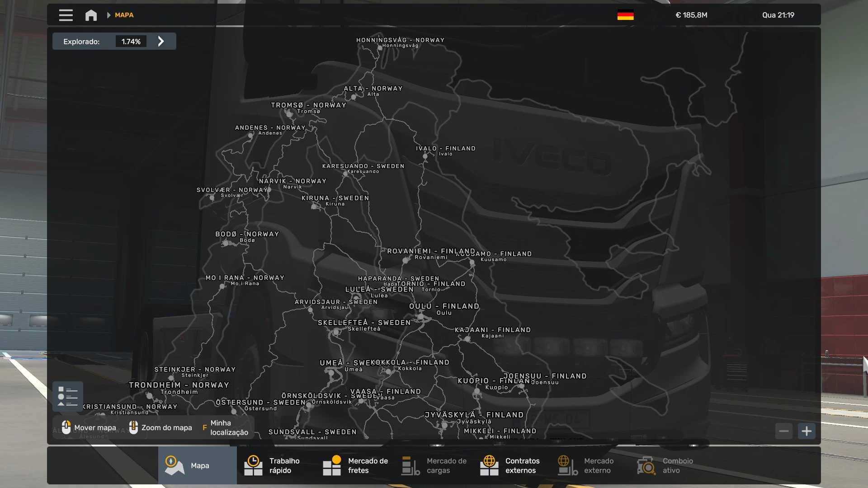Click the money balance € 185,8M
Screen dimensions: 868x488
click(x=691, y=15)
